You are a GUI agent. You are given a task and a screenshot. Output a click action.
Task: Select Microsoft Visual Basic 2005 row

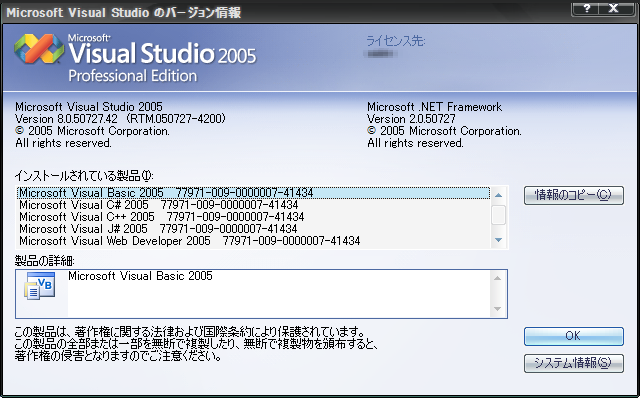coord(253,193)
